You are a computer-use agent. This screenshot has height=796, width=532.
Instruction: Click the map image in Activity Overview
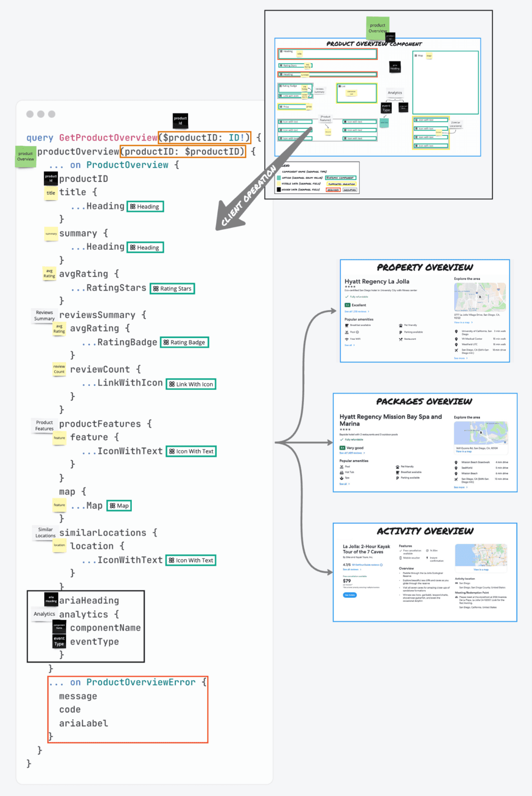481,555
